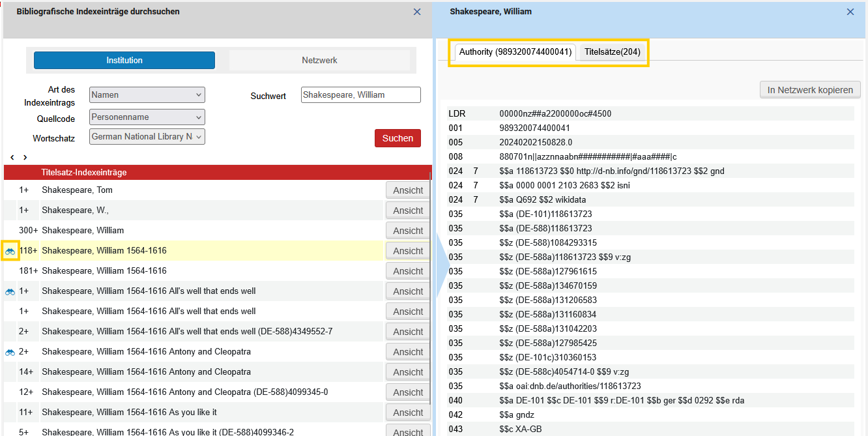868x436 pixels.
Task: Select the 181+ 'Shakespeare, William 1564-1616' entry
Action: [x=104, y=271]
